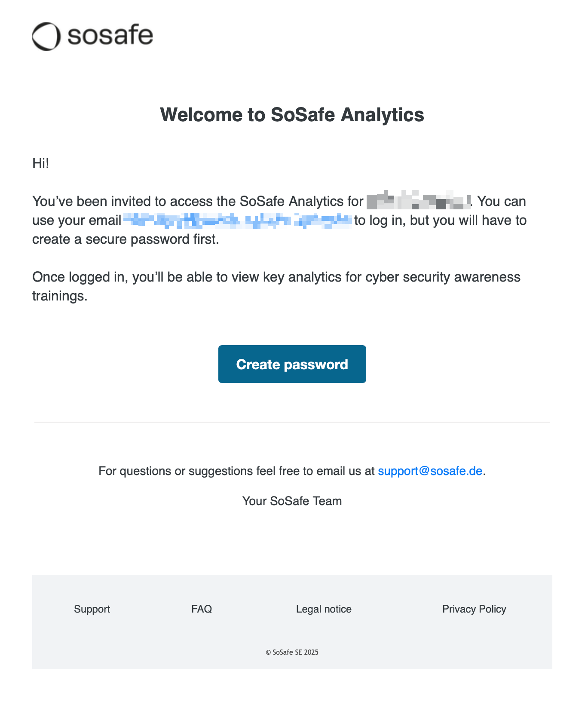The width and height of the screenshot is (588, 711).
Task: Open the Support footer link
Action: pos(92,609)
